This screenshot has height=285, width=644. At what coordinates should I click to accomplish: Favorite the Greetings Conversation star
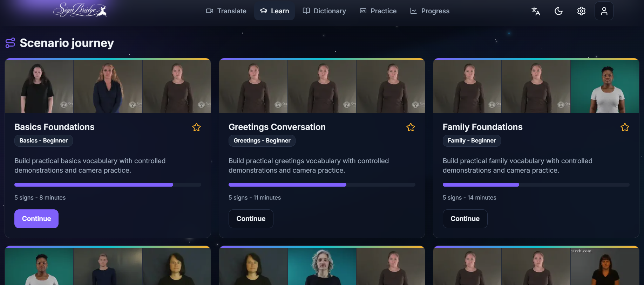[411, 127]
